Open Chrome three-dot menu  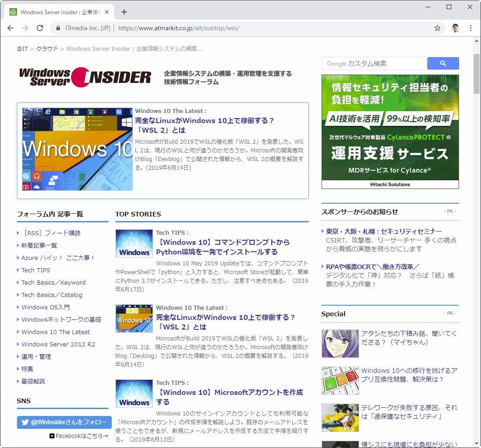coord(470,28)
